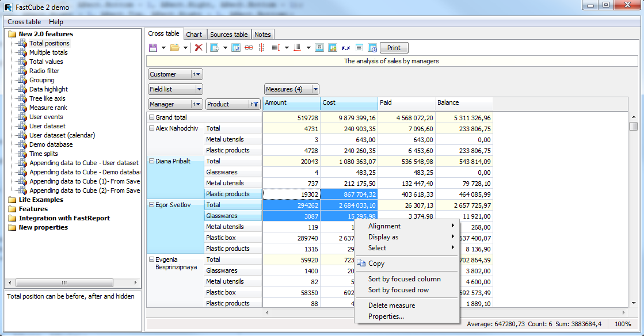
Task: Collapse the Diana Pribalt group
Action: (x=151, y=161)
